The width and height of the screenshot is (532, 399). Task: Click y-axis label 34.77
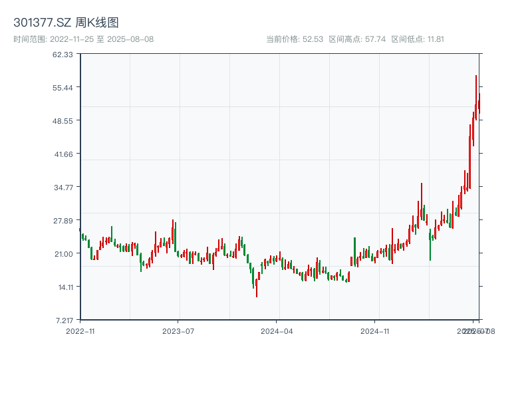[64, 188]
